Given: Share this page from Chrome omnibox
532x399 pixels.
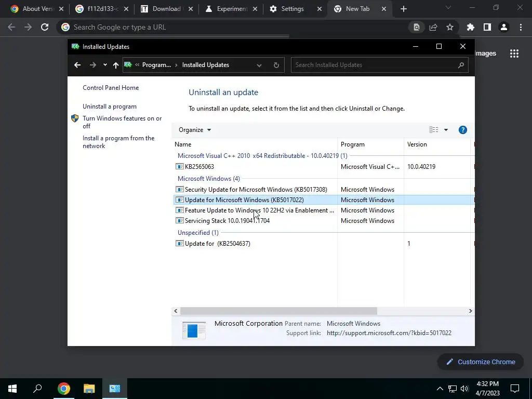Looking at the screenshot, I should tap(433, 27).
